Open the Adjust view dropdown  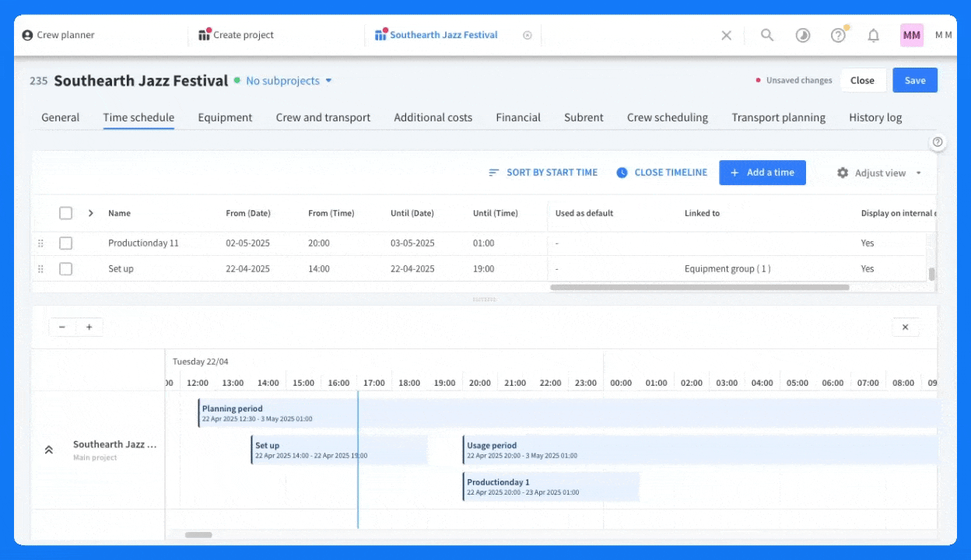[879, 173]
